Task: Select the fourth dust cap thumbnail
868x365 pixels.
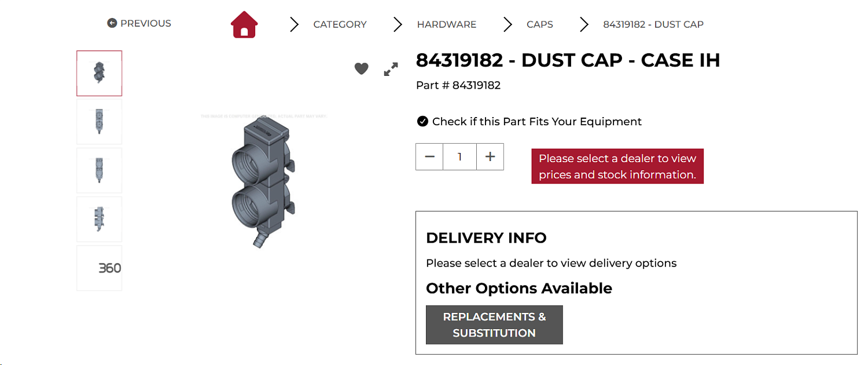Action: pos(100,219)
